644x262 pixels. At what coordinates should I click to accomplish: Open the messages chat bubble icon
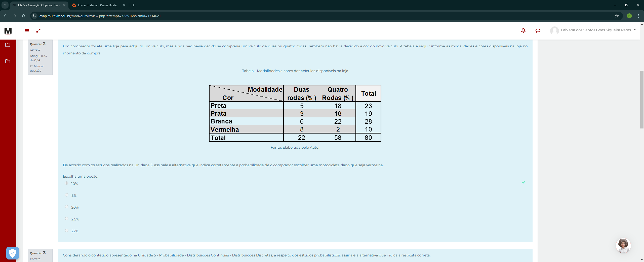(538, 30)
